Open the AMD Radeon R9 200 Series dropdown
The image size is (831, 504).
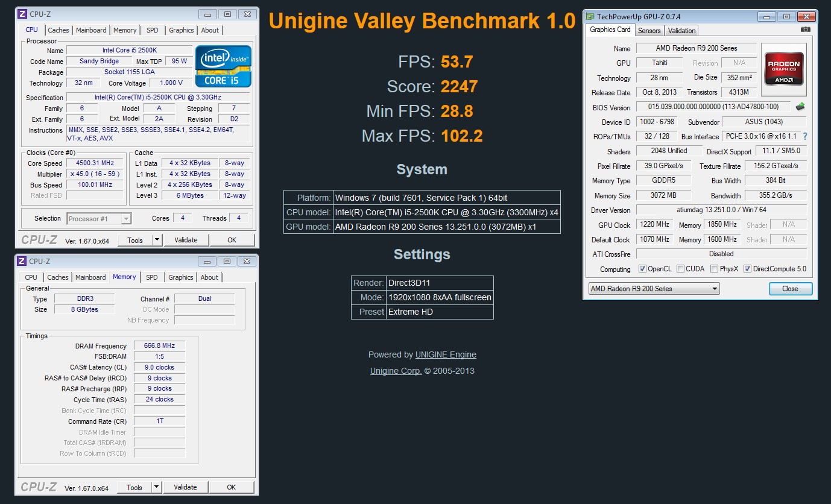coord(654,289)
